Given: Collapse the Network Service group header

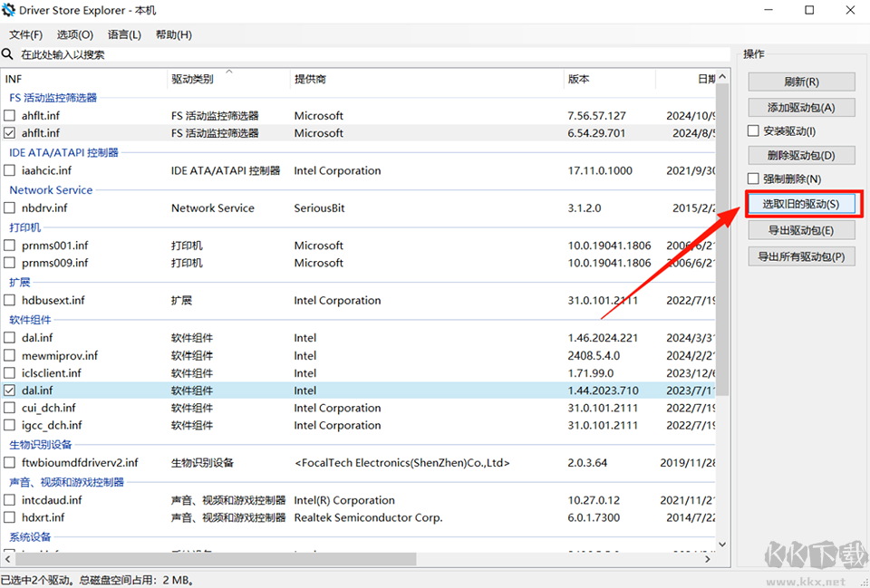Looking at the screenshot, I should point(51,189).
